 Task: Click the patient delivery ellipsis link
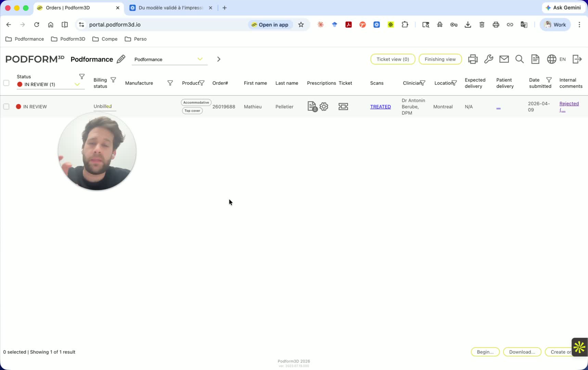tap(498, 107)
